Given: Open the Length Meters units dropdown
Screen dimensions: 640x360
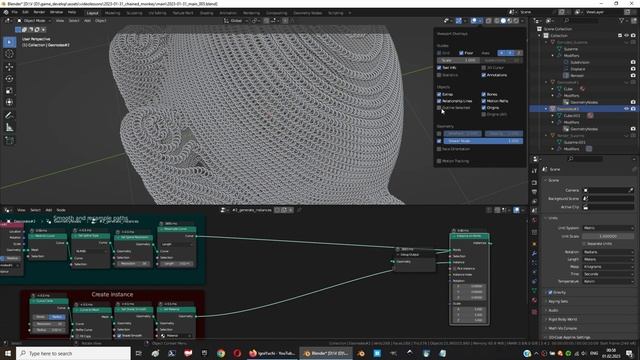Looking at the screenshot, I should pos(608,259).
